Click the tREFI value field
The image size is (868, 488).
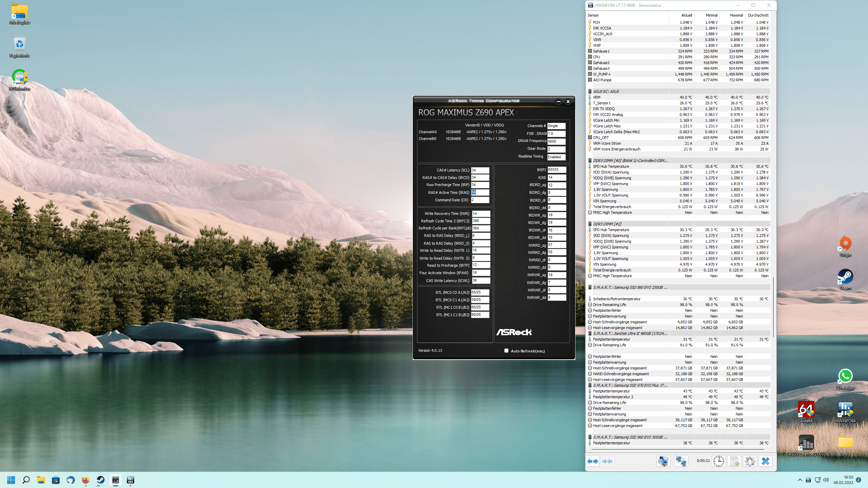(x=557, y=170)
